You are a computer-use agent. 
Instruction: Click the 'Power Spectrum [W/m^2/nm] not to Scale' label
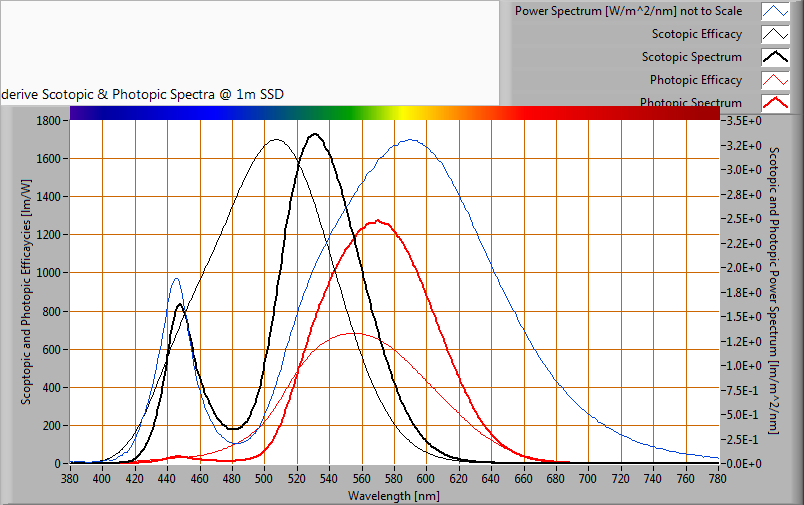(x=628, y=12)
